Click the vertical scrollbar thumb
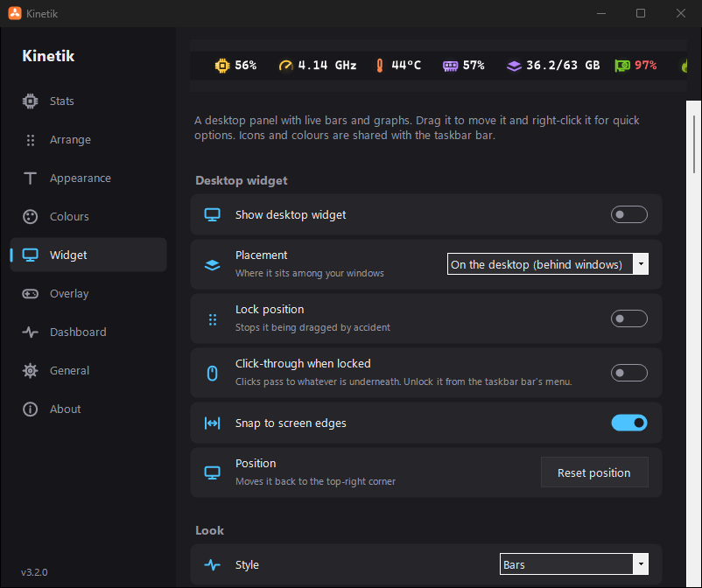Image resolution: width=702 pixels, height=588 pixels. pyautogui.click(x=694, y=144)
